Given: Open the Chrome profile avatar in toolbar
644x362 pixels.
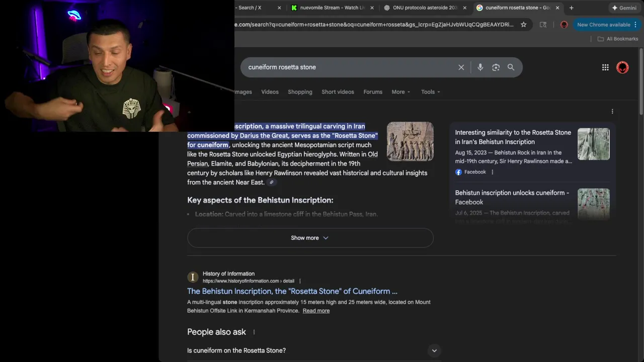Looking at the screenshot, I should pyautogui.click(x=564, y=25).
